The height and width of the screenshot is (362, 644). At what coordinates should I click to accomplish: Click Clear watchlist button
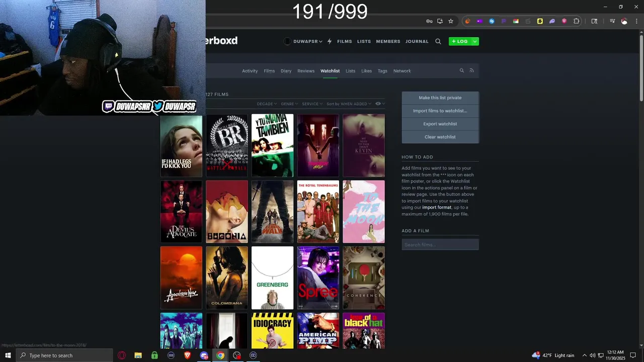[440, 137]
